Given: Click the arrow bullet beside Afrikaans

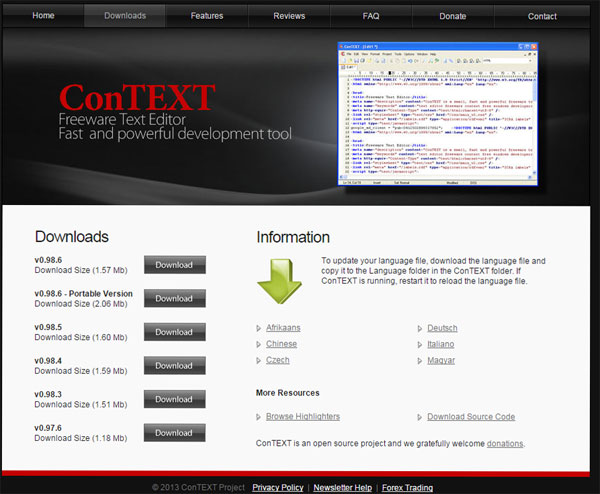Looking at the screenshot, I should click(x=259, y=328).
